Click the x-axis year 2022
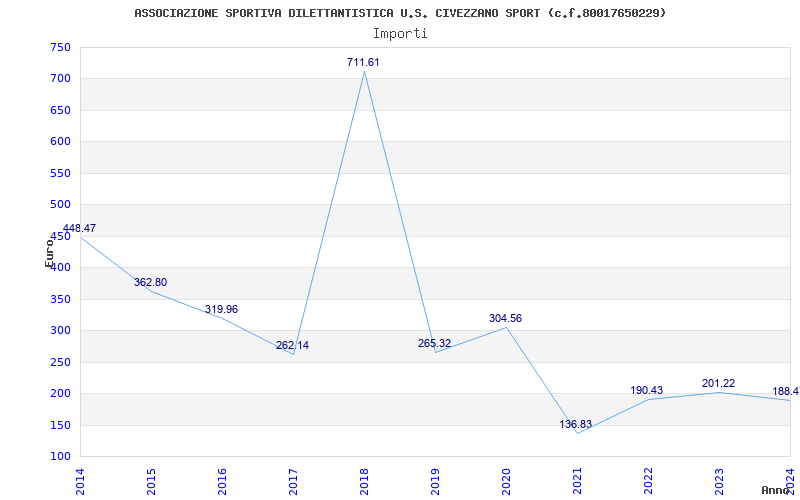The height and width of the screenshot is (500, 800). click(x=647, y=482)
